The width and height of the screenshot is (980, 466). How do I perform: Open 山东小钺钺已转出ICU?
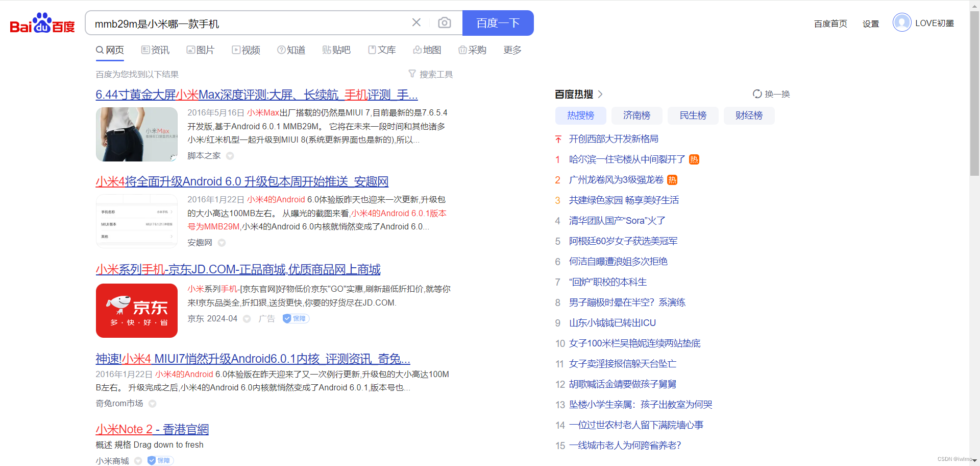pyautogui.click(x=612, y=323)
